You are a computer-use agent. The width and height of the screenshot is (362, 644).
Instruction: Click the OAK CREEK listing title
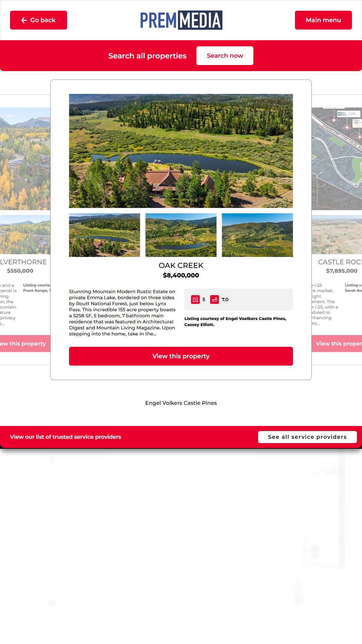coord(181,265)
